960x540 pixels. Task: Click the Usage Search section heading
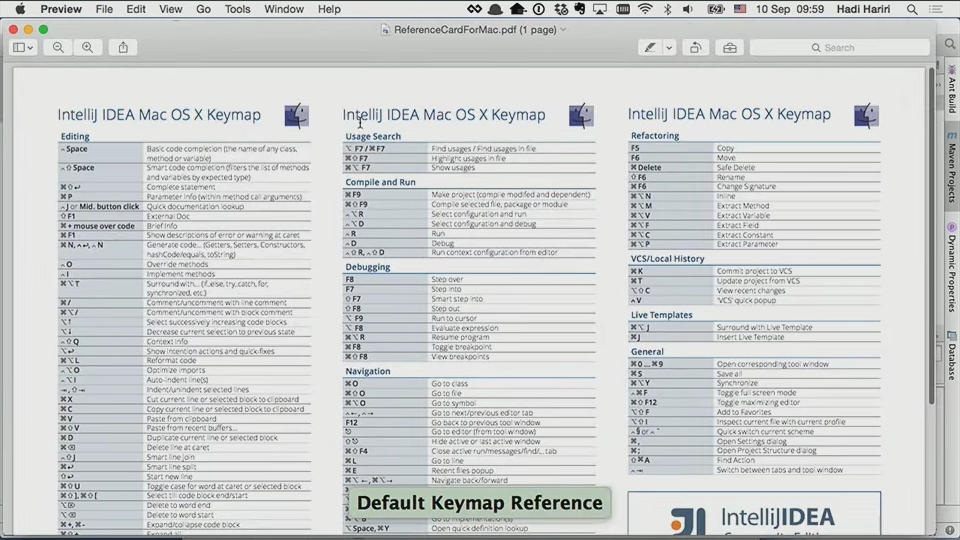[x=373, y=136]
